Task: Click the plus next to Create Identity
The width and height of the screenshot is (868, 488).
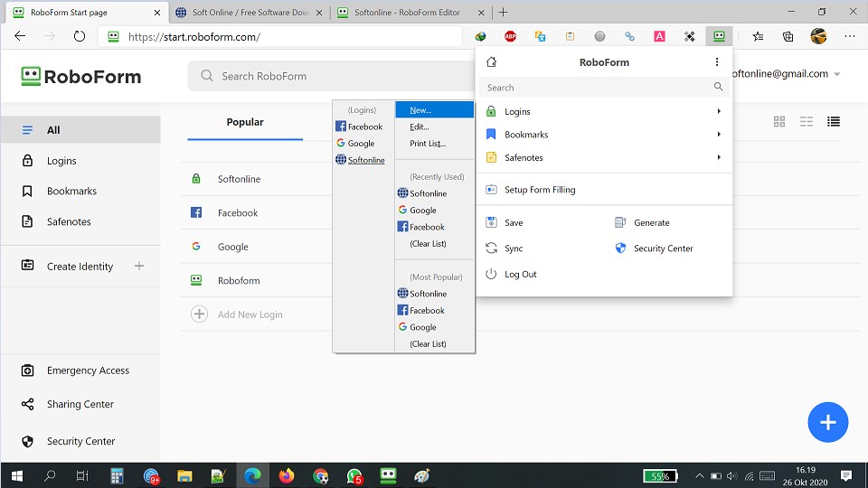Action: click(x=139, y=266)
